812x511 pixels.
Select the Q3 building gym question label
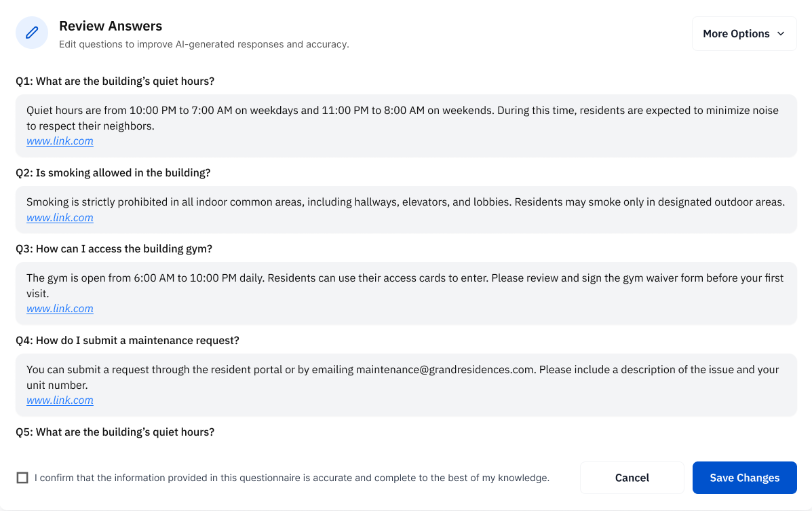tap(114, 249)
